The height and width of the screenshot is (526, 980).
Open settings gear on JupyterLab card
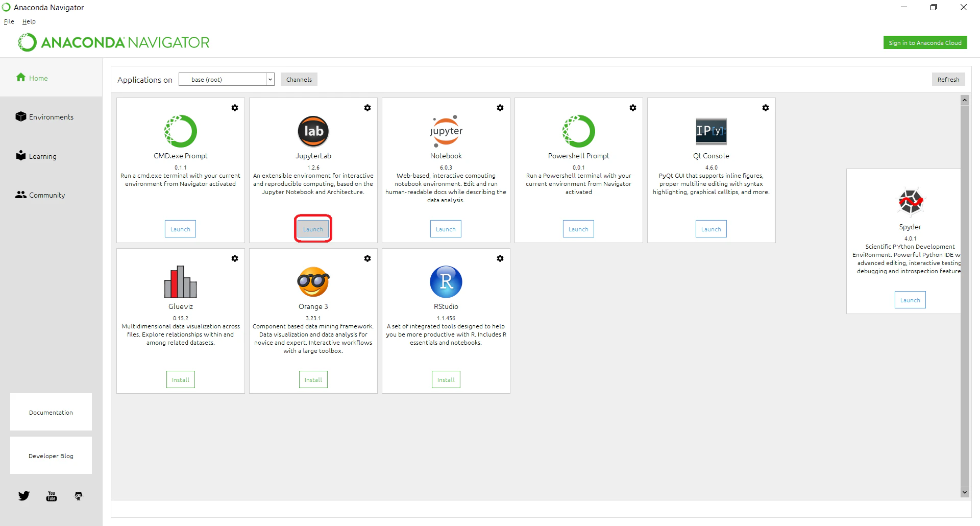click(367, 108)
